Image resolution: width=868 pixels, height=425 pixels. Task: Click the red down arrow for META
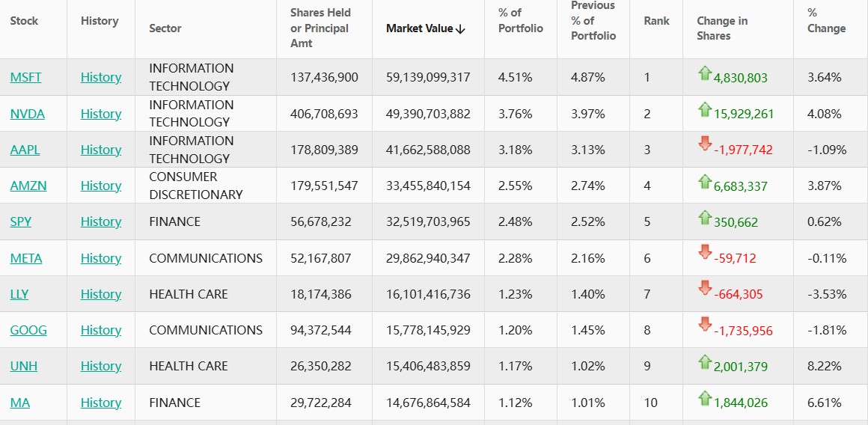[704, 253]
